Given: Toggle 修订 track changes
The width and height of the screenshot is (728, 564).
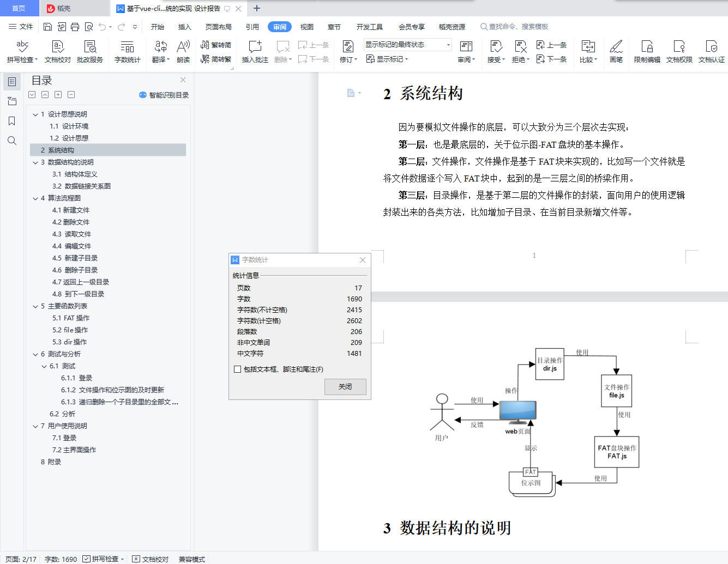Looking at the screenshot, I should [x=348, y=52].
